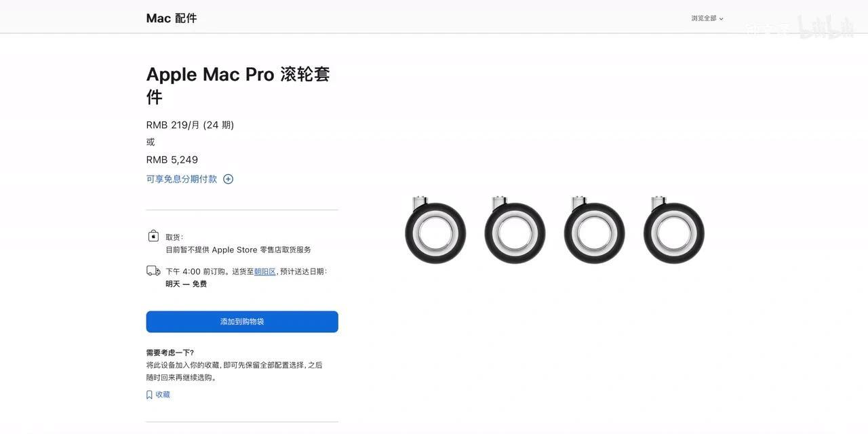Click the bilibili watermark logo

[x=825, y=27]
